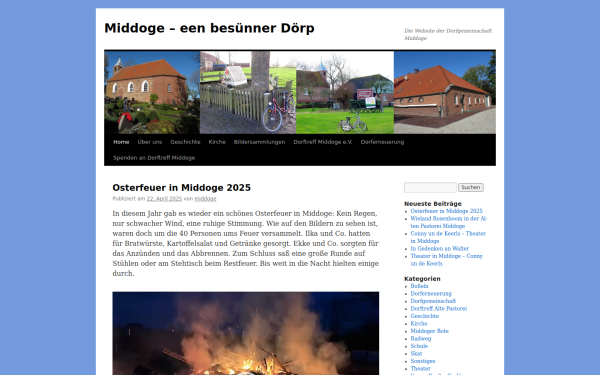Focus the sidebar search text field
Image resolution: width=600 pixels, height=375 pixels.
coord(430,188)
